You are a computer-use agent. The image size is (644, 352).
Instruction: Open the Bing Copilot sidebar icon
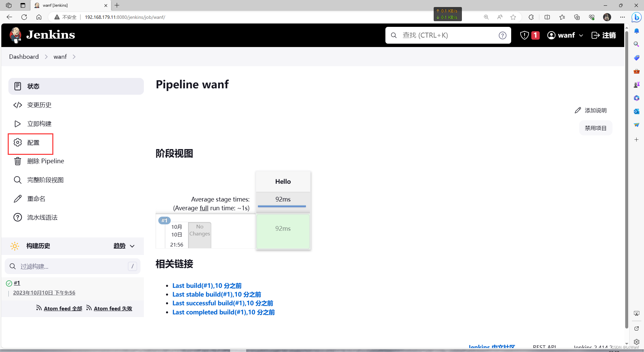(x=636, y=17)
